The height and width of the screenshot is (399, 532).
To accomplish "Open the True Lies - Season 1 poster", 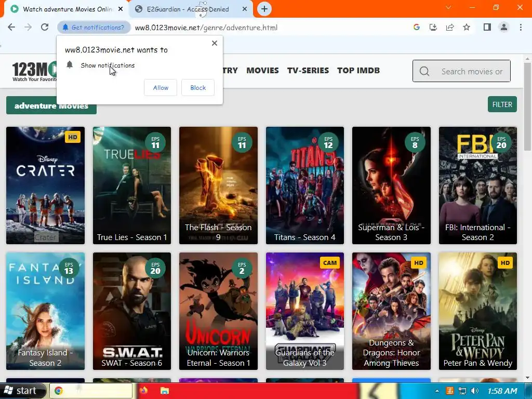I will coord(132,185).
